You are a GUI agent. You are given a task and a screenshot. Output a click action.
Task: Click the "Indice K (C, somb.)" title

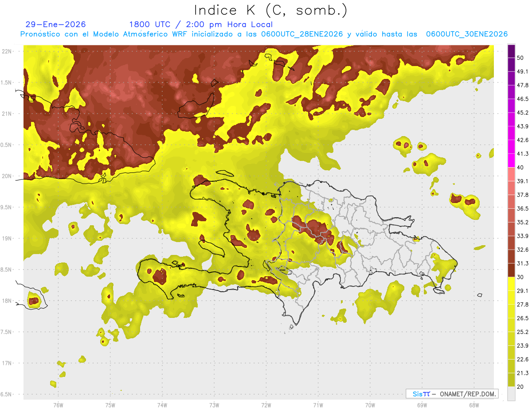pyautogui.click(x=270, y=10)
